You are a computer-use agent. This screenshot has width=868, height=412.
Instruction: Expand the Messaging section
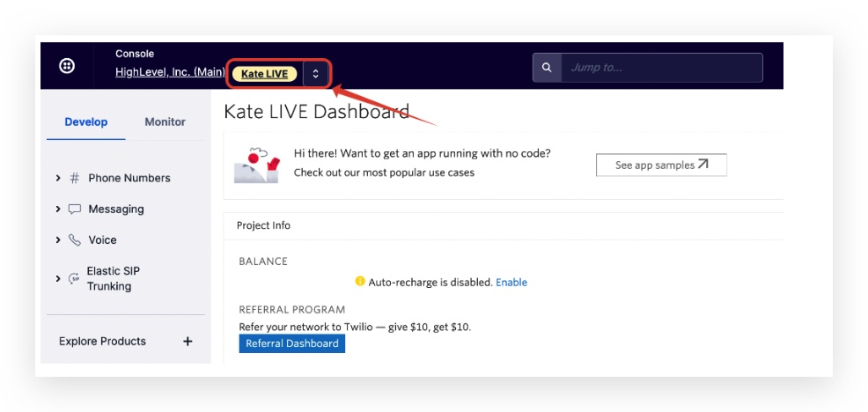[58, 210]
